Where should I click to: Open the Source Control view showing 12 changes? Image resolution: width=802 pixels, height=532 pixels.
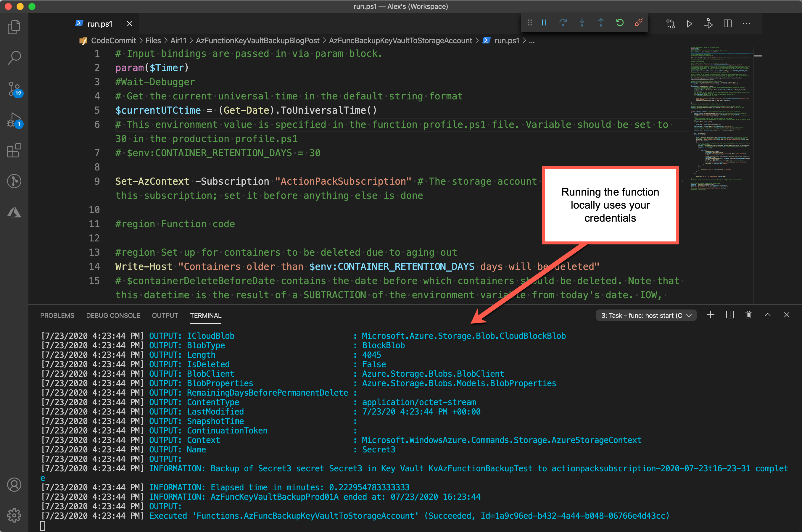(x=14, y=89)
